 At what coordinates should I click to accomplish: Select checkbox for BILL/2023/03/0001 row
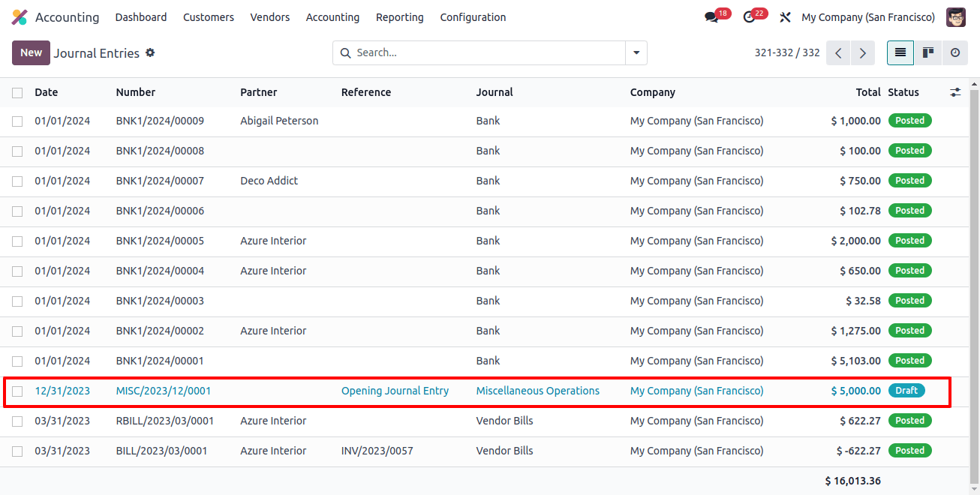[x=17, y=451]
